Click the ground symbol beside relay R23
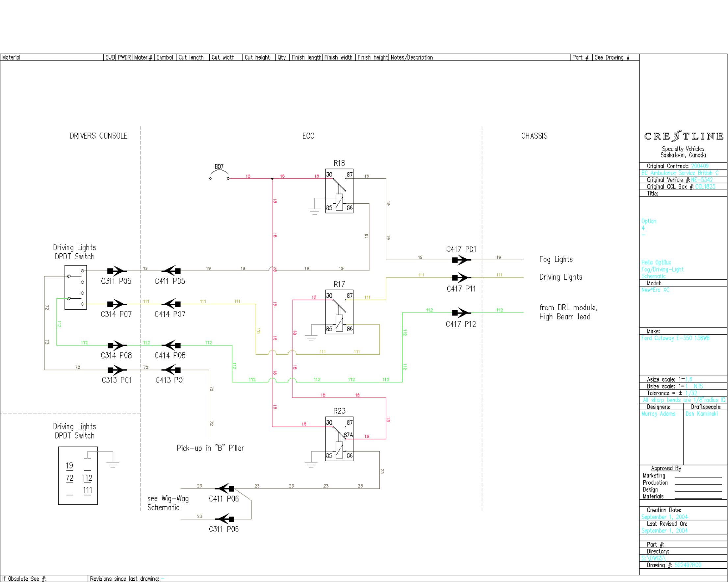728x582 pixels. [311, 465]
